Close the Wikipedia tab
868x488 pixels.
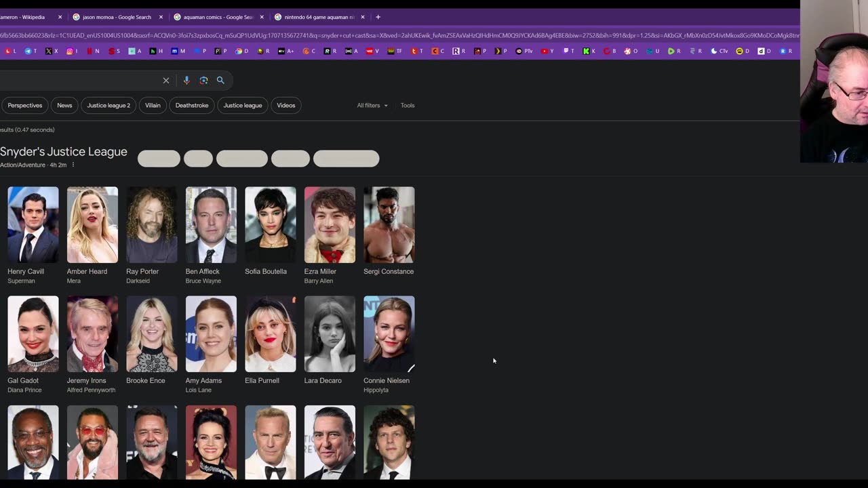[x=60, y=17]
